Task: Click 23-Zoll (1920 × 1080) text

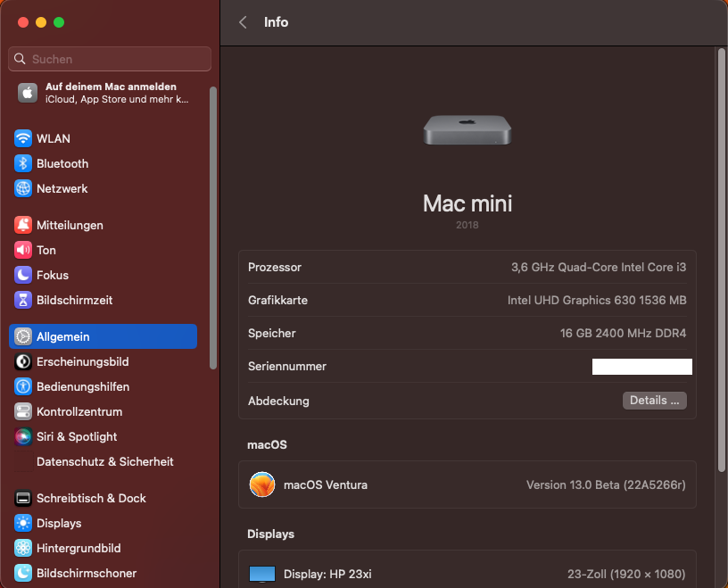Action: click(x=626, y=574)
